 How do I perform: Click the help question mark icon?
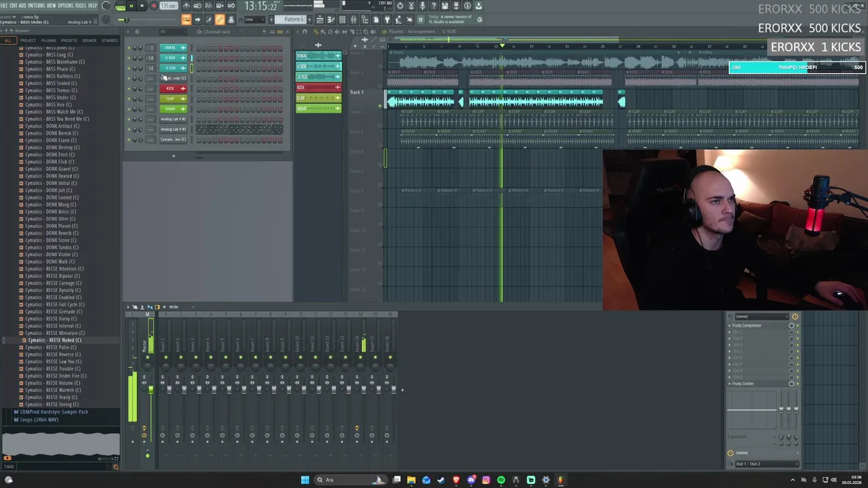coord(434,5)
